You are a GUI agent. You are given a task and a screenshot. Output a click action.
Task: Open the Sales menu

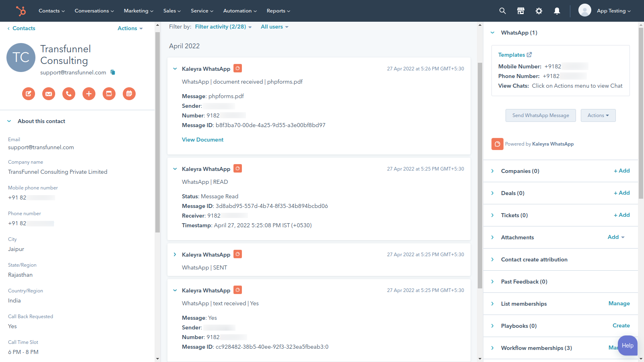pyautogui.click(x=172, y=11)
